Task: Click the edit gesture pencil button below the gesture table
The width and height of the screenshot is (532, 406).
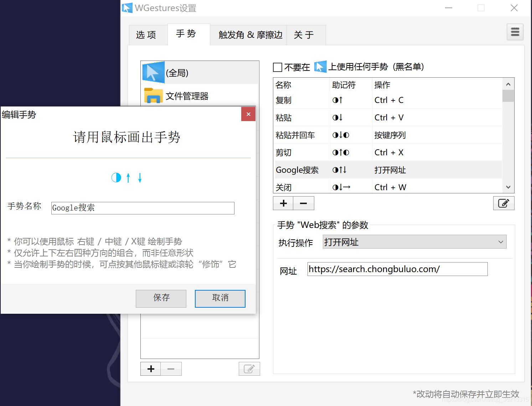Action: [x=503, y=203]
